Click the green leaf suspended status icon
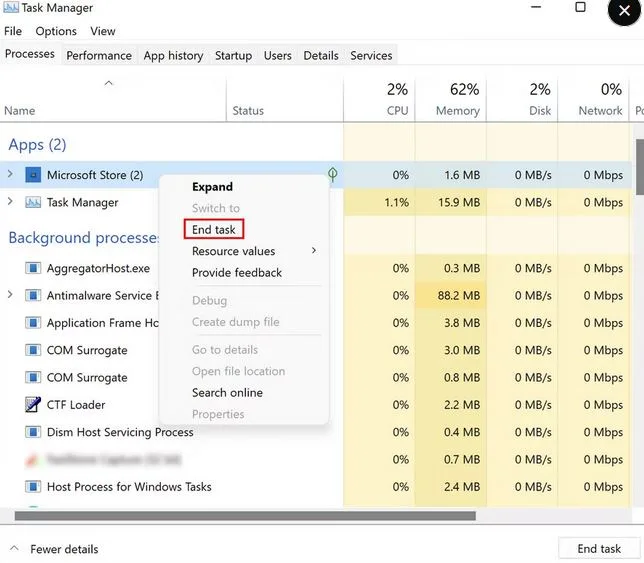Screen dimensions: 644x563 (333, 175)
